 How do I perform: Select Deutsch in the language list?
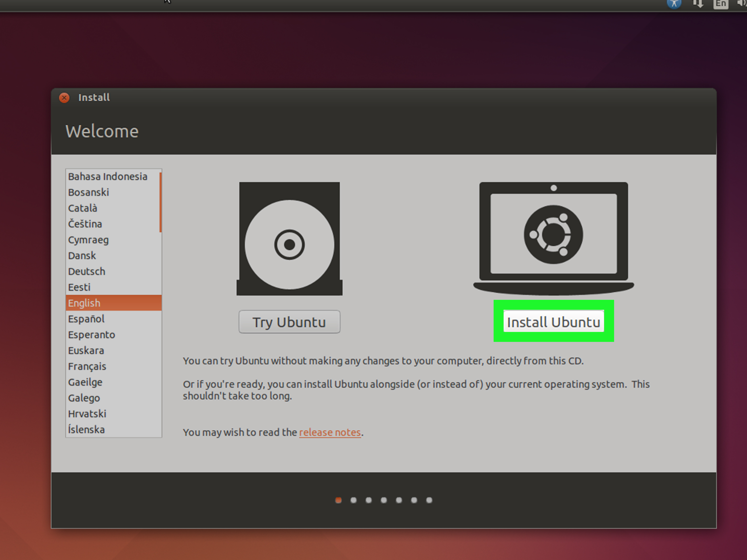[87, 271]
